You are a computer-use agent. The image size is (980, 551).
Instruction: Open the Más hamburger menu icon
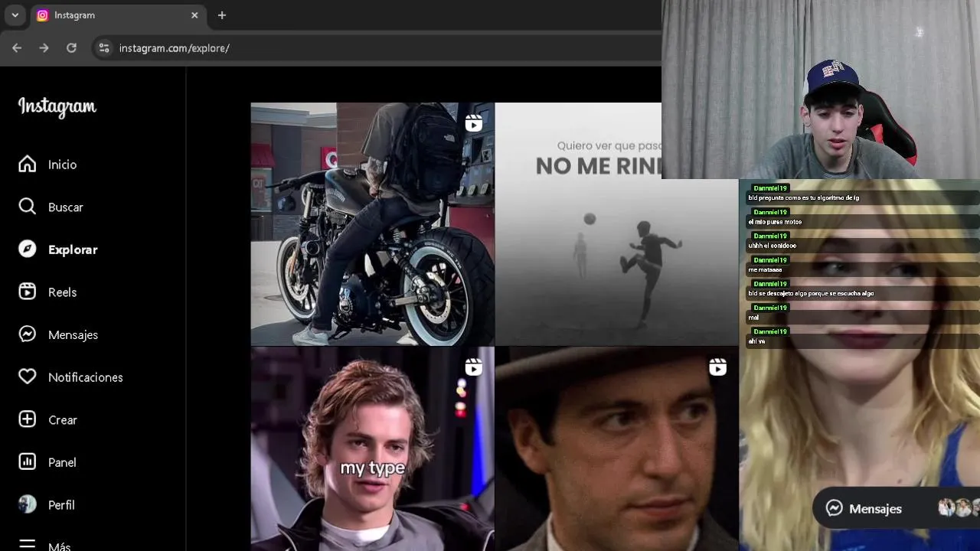[x=28, y=545]
